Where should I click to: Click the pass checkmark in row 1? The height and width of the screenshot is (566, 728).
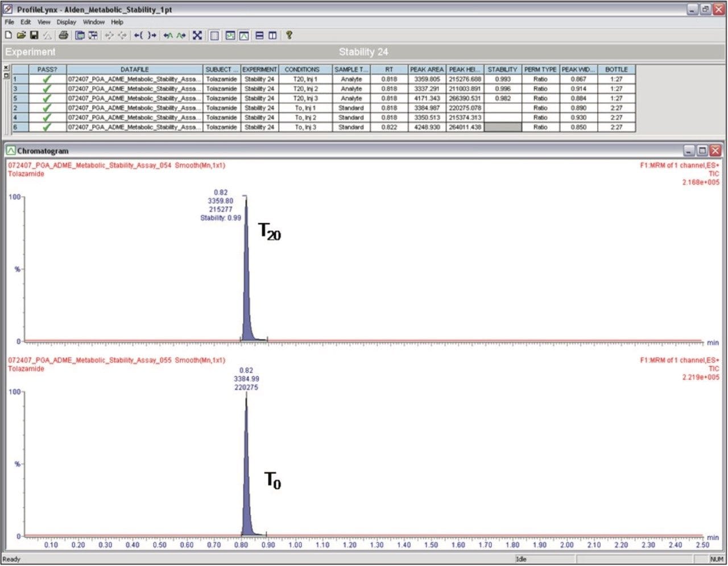coord(47,80)
